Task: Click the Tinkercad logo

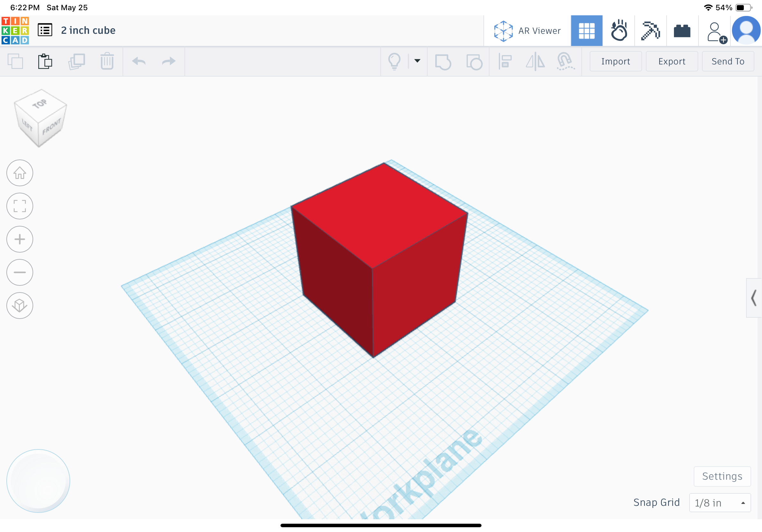Action: 15,30
